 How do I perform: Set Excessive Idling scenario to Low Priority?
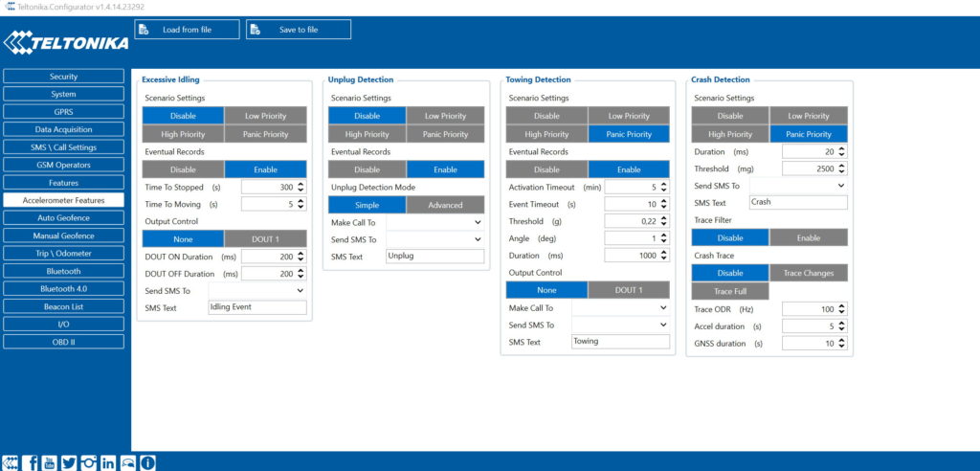[266, 116]
